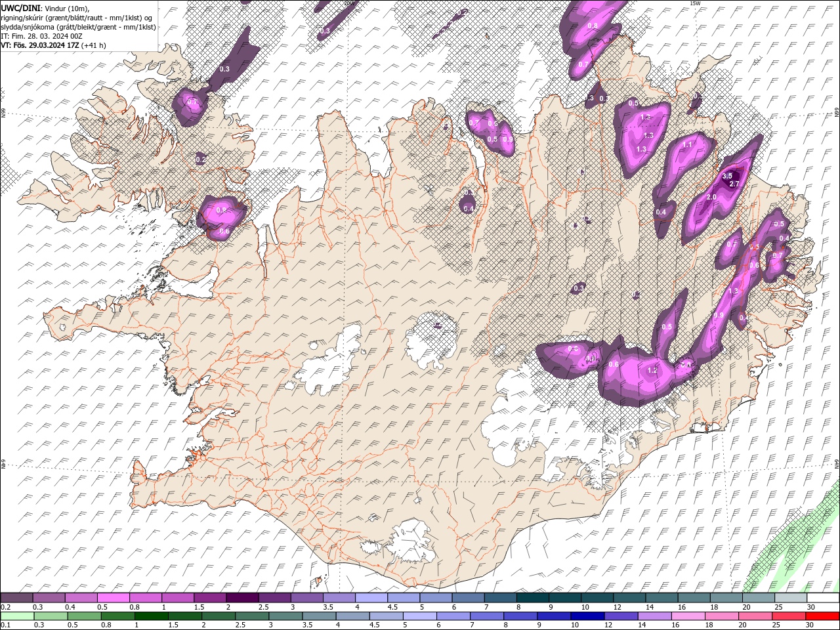Click the 1.1 precipitation value on the map
Image resolution: width=840 pixels, height=630 pixels.
click(688, 144)
